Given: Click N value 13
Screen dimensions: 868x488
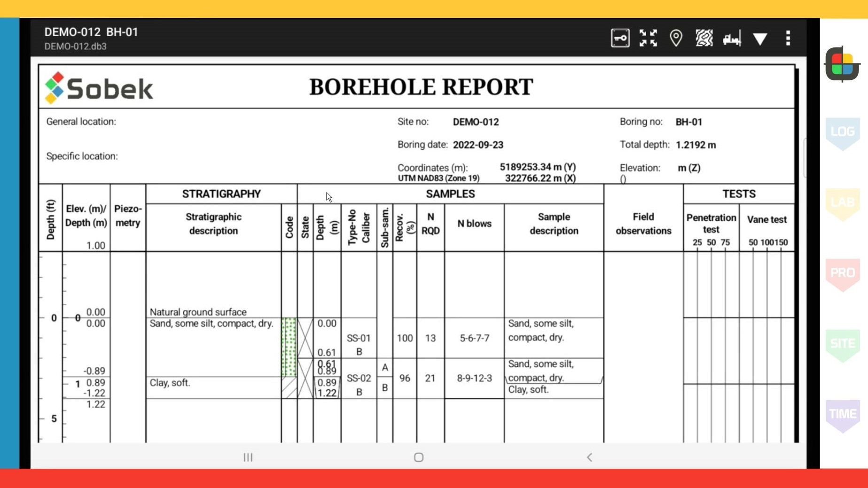Looking at the screenshot, I should [x=430, y=338].
